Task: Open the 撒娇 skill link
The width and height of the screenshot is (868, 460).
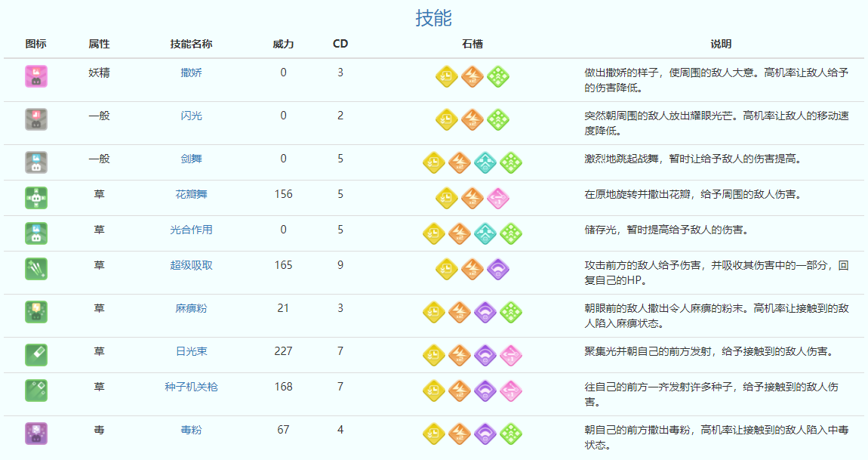Action: click(191, 73)
